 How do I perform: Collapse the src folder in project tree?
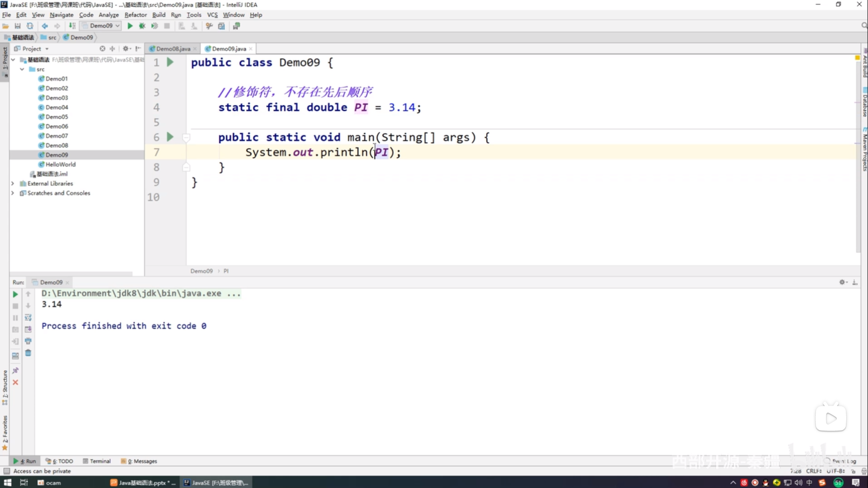[x=22, y=69]
